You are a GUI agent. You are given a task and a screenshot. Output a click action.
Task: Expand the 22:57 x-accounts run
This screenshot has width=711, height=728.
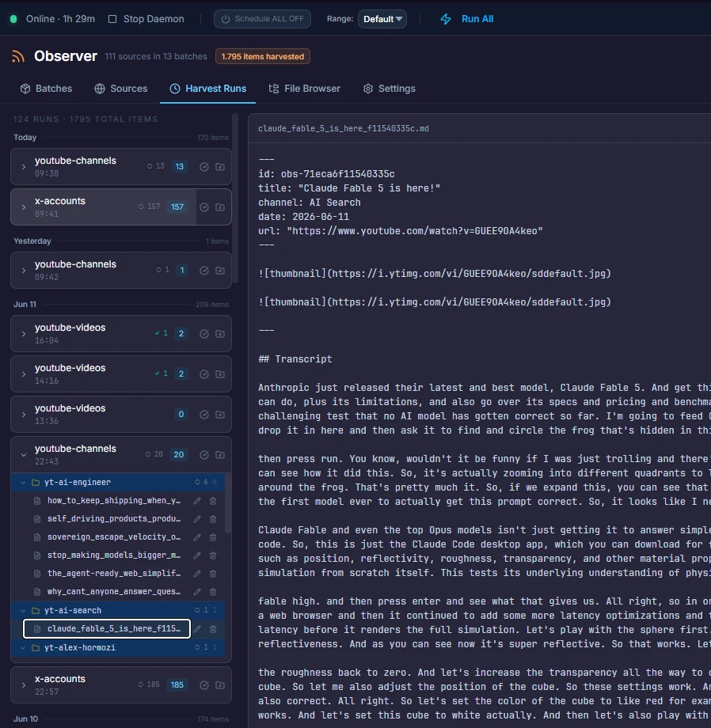(x=24, y=684)
